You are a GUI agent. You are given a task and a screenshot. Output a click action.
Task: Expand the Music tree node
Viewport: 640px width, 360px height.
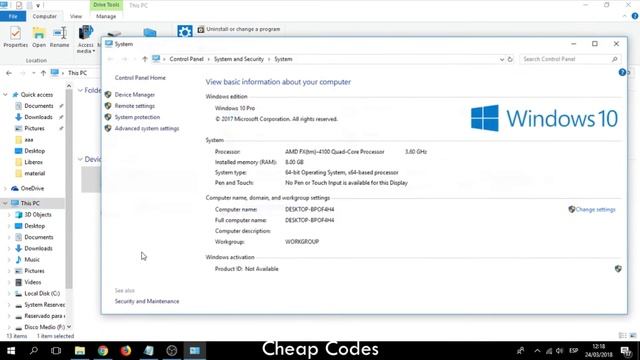click(9, 260)
